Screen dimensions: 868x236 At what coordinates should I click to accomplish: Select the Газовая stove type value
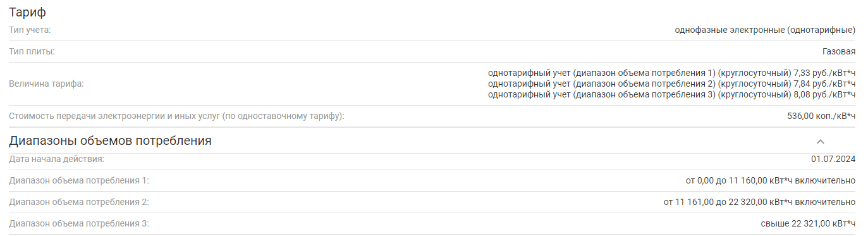click(839, 51)
